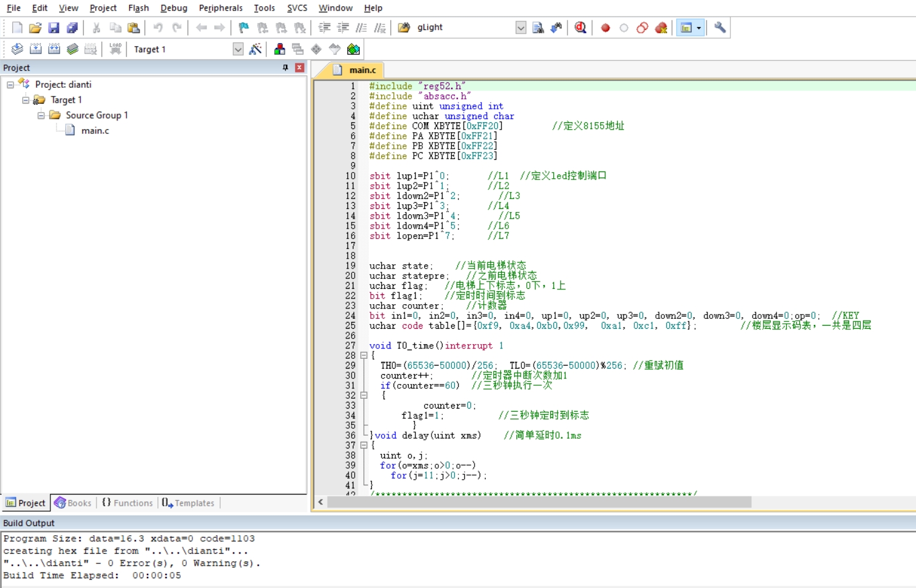
Task: Collapse the Source Group 1 folder node
Action: [x=41, y=116]
